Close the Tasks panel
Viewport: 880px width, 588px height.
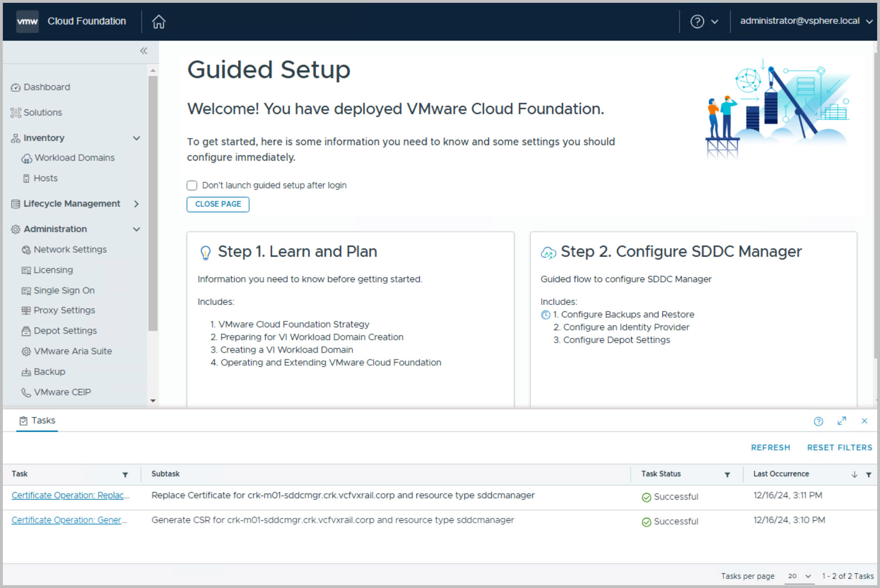pyautogui.click(x=864, y=421)
